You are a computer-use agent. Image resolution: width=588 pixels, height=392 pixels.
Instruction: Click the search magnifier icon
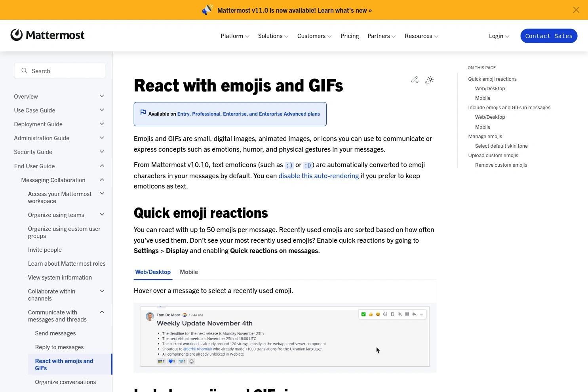[24, 71]
